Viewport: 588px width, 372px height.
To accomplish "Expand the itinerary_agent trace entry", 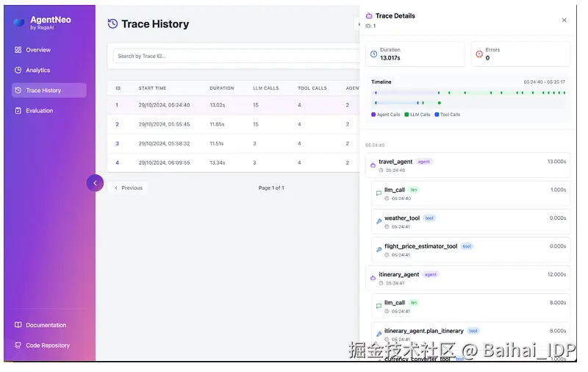I will coord(468,278).
